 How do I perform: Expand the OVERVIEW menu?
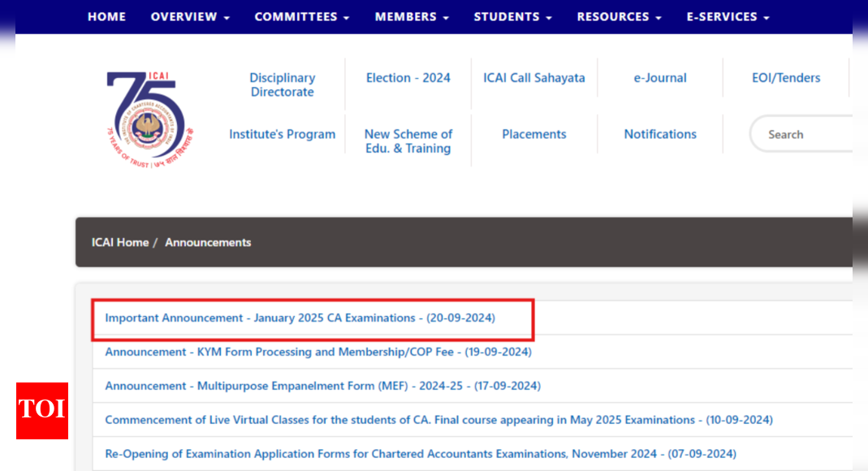pyautogui.click(x=190, y=16)
